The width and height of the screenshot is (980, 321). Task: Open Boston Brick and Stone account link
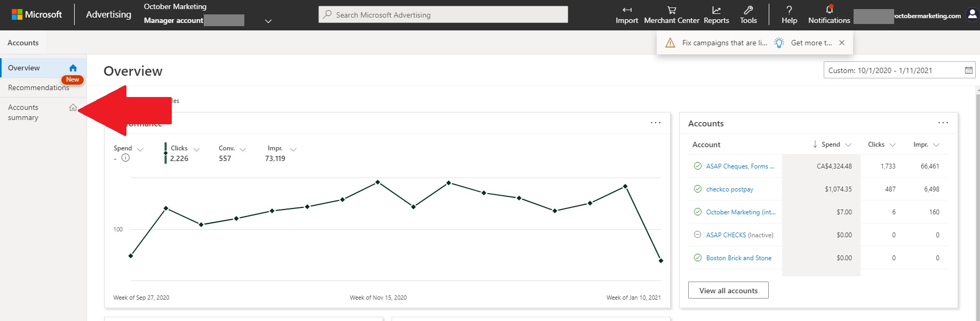[739, 258]
